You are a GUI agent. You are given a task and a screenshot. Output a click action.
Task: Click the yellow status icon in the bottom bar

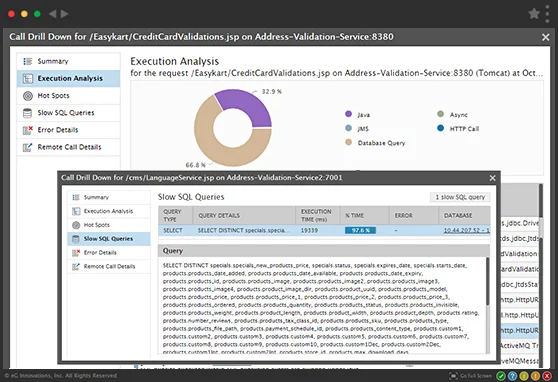tap(524, 376)
